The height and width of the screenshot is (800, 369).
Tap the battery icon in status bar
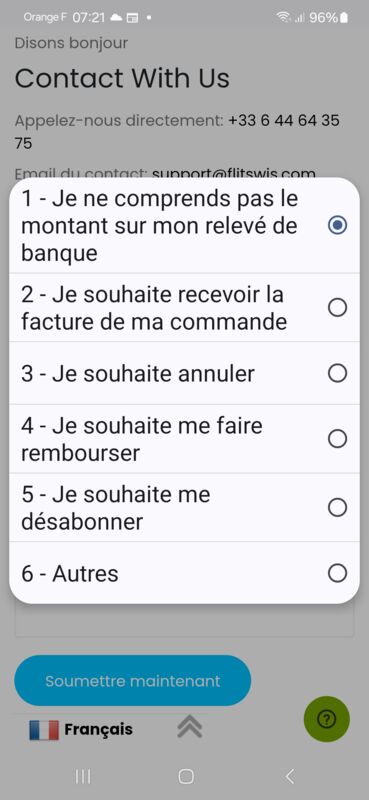pyautogui.click(x=344, y=18)
